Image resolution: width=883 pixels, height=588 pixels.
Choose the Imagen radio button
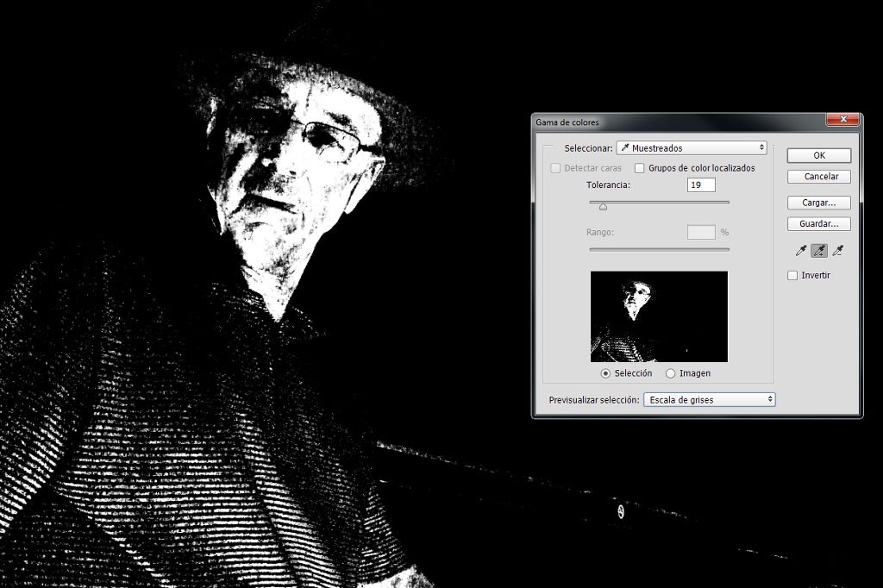[671, 373]
